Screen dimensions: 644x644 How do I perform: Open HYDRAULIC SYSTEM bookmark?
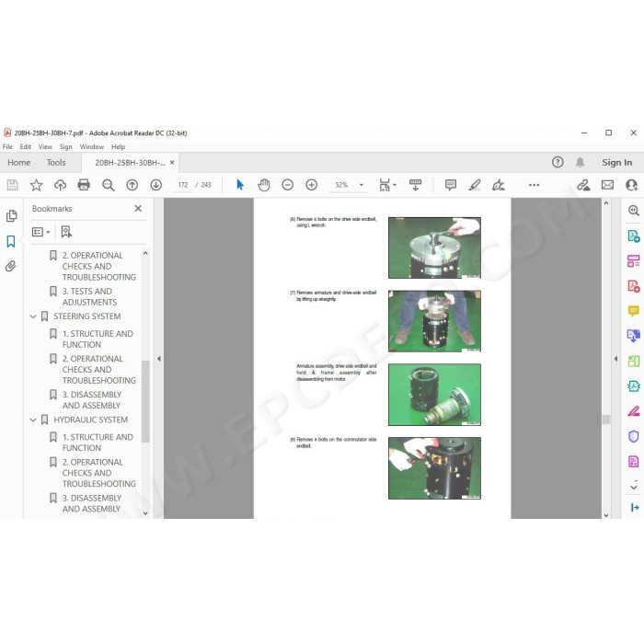tap(90, 420)
